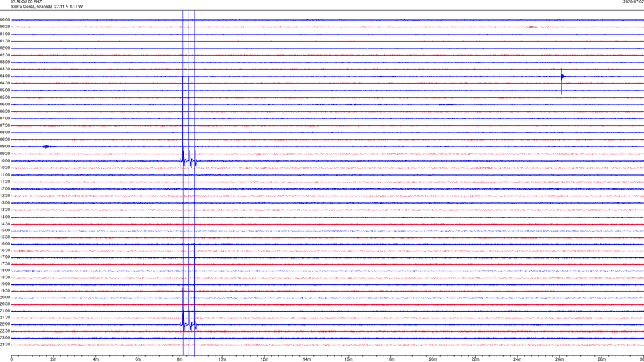
Task: Click the 24m tick label on bottom axis
Action: tap(517, 359)
